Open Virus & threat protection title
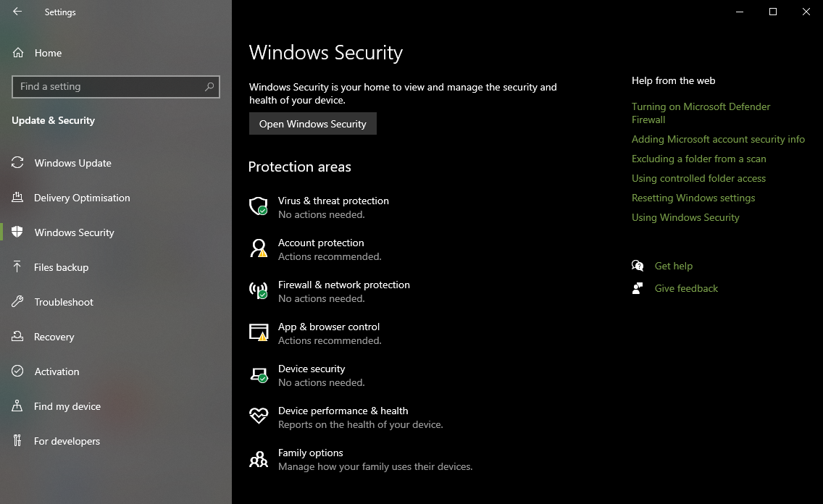The image size is (823, 504). (x=333, y=201)
